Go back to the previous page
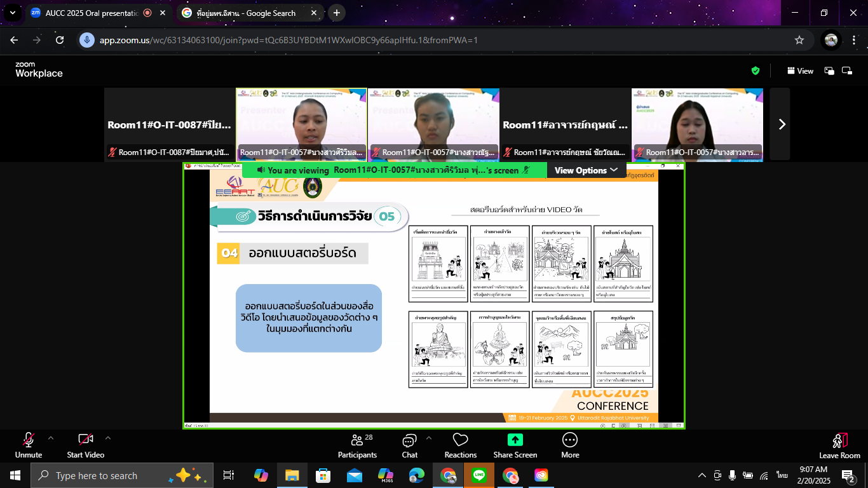Screen dimensions: 868x488 (14, 40)
